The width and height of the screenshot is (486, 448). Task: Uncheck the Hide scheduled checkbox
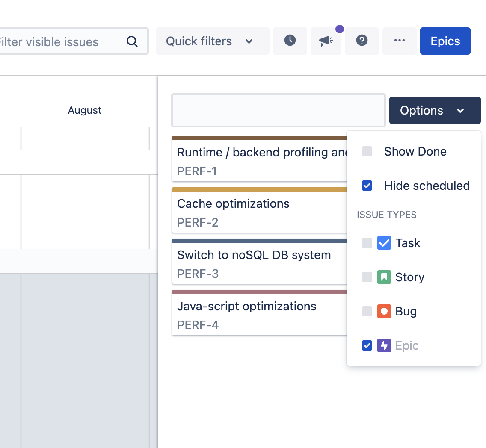click(x=367, y=186)
